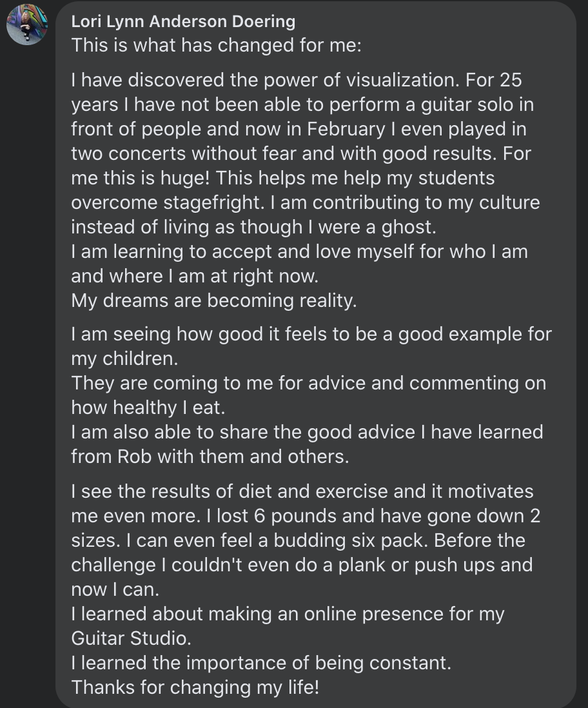Viewport: 588px width, 708px height.
Task: Click the sentence about discovering the power of visualization
Action: click(265, 80)
